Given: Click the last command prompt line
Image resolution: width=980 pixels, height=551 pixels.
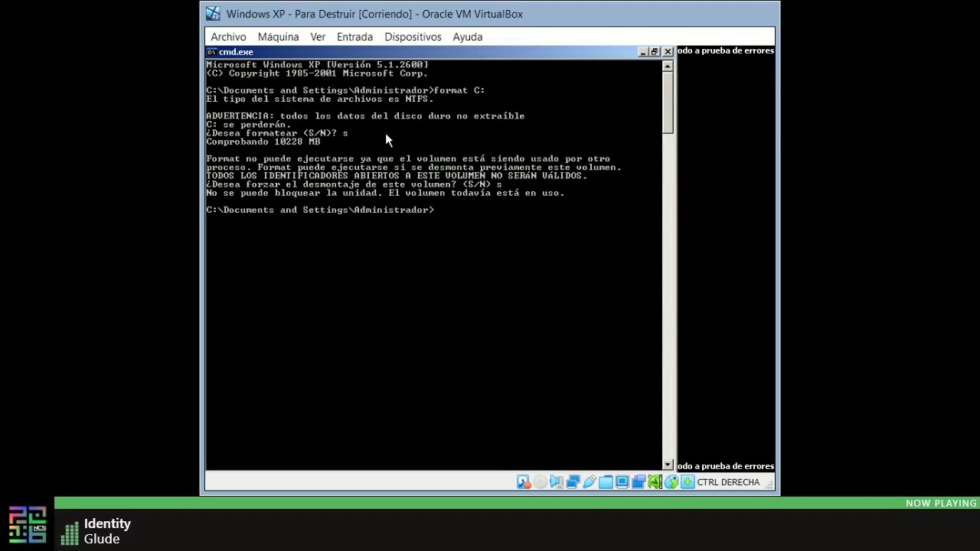Looking at the screenshot, I should 320,210.
